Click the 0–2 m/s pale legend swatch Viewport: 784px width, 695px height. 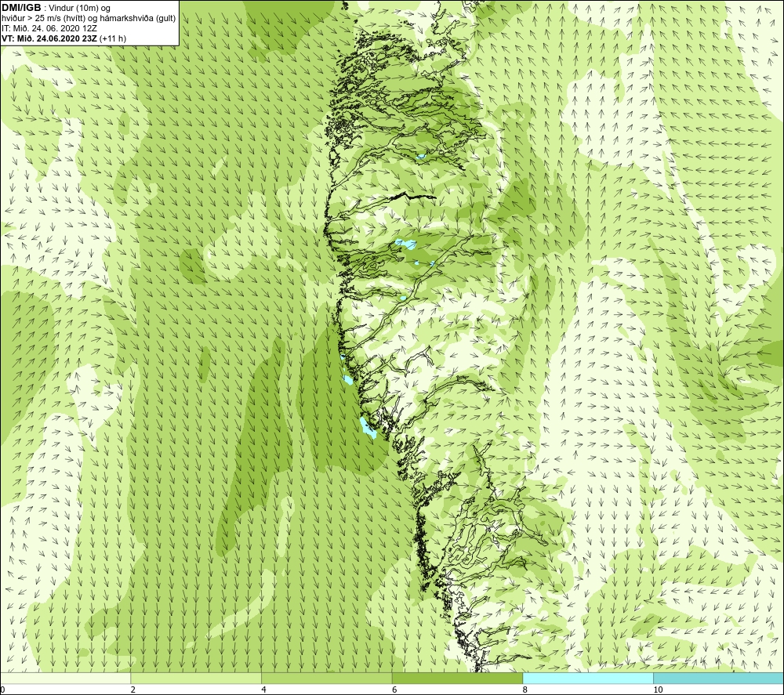66,678
